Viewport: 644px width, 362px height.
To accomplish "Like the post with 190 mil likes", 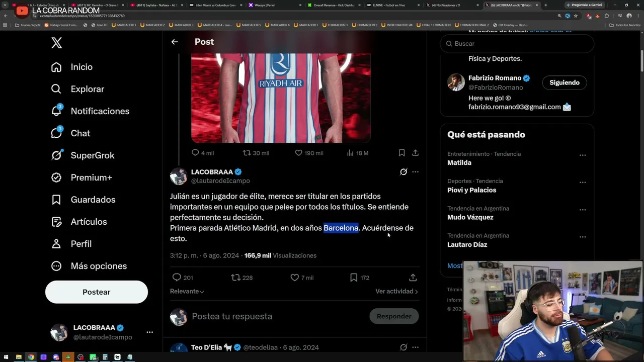I will tap(298, 153).
